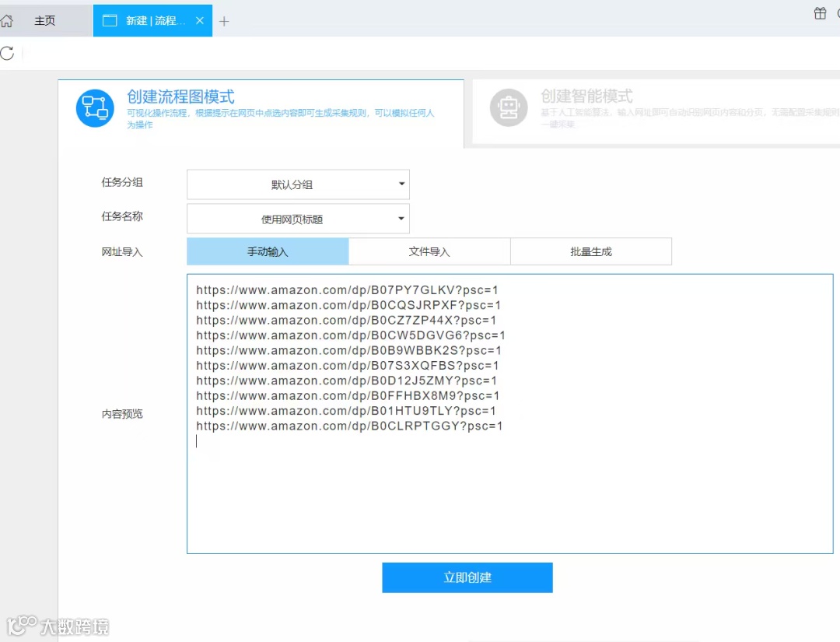Click the URL containing B07S3XQFBS
Image resolution: width=840 pixels, height=642 pixels.
tap(347, 365)
